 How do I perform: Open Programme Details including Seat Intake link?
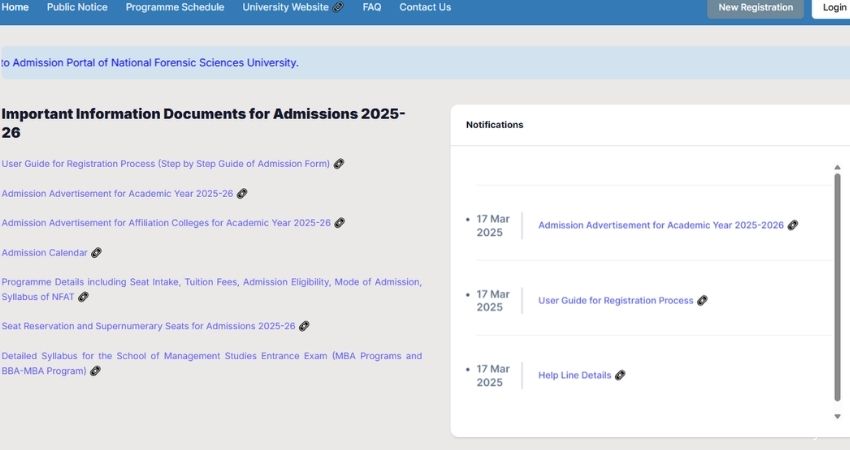tap(211, 290)
